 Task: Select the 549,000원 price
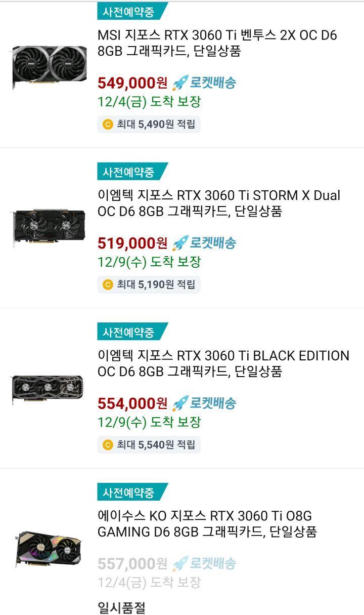(x=132, y=83)
